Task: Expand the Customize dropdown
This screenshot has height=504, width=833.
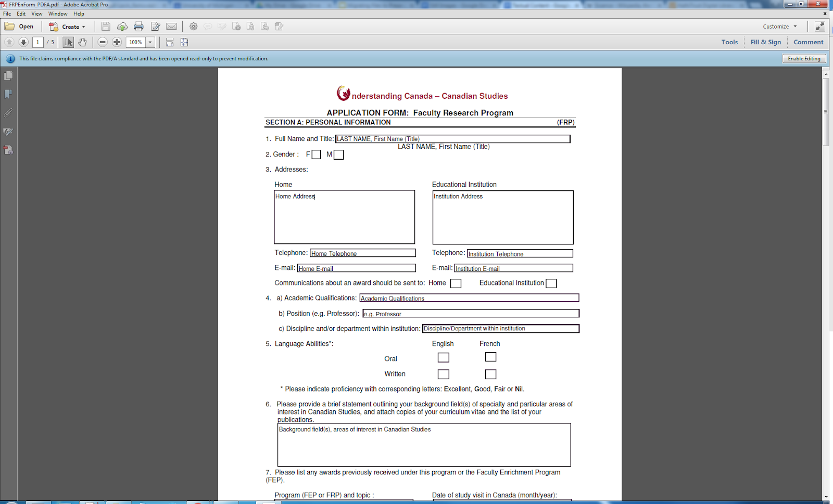Action: click(x=780, y=27)
